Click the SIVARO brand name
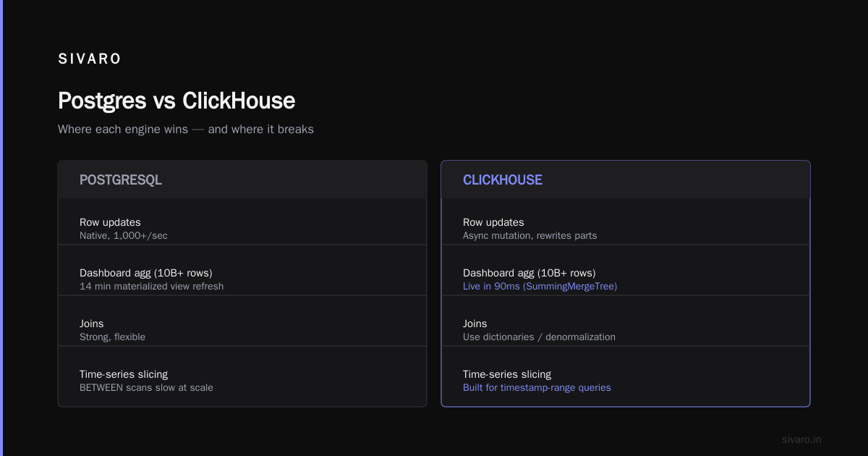This screenshot has width=868, height=456. click(90, 59)
